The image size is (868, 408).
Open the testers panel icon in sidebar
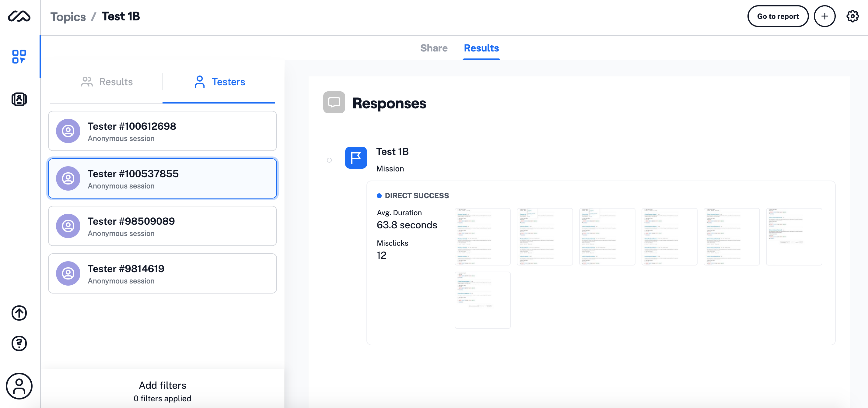point(19,99)
